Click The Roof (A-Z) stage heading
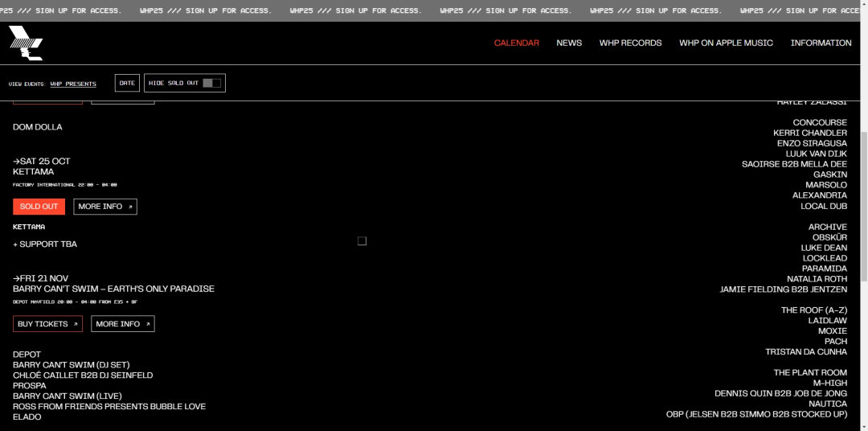The height and width of the screenshot is (431, 868). (814, 310)
